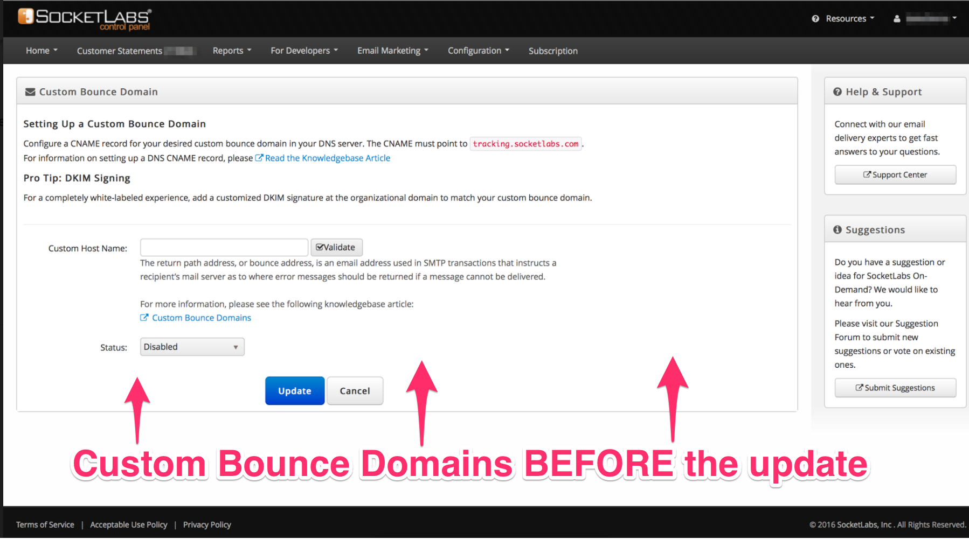This screenshot has height=560, width=969.
Task: Click the envelope icon beside Custom Bounce Domain
Action: coord(30,92)
